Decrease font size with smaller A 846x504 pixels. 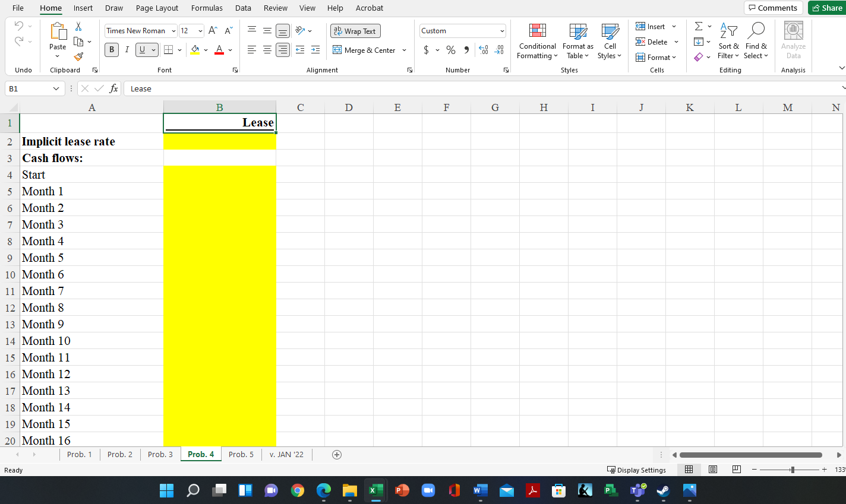[229, 31]
